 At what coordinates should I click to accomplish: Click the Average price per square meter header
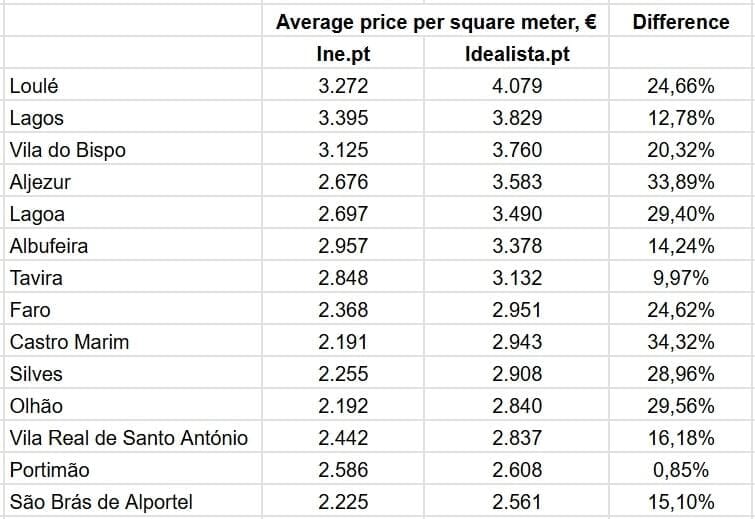coord(436,22)
